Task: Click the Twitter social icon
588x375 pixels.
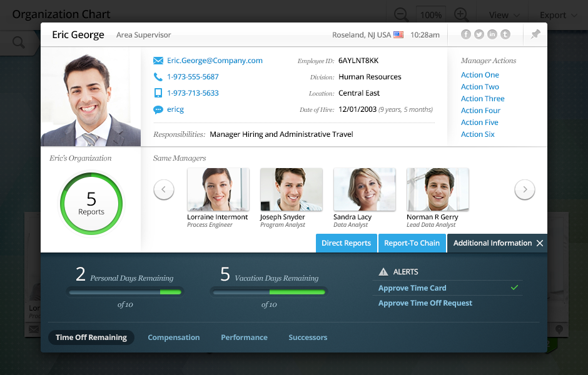Action: click(479, 34)
